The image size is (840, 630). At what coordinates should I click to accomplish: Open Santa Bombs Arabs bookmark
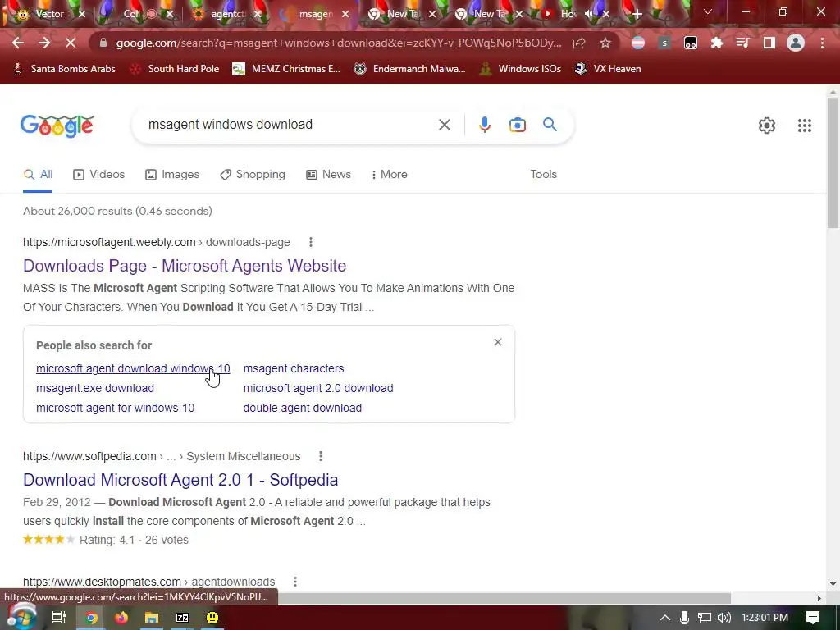(x=64, y=69)
